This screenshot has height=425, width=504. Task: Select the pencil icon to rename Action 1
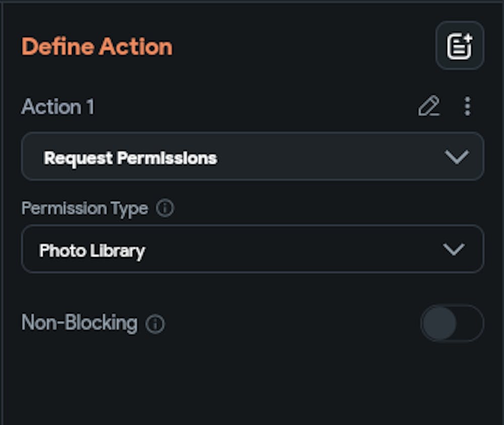tap(429, 107)
